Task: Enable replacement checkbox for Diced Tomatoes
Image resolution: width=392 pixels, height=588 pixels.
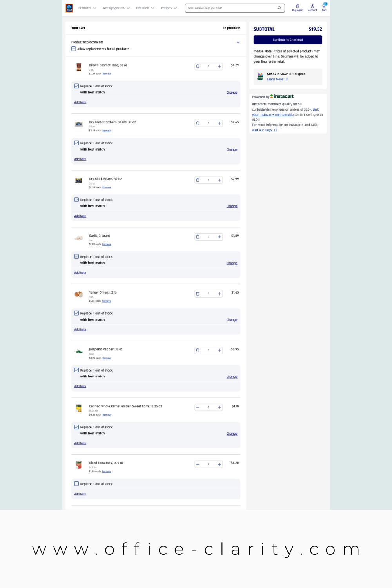Action: 77,484
